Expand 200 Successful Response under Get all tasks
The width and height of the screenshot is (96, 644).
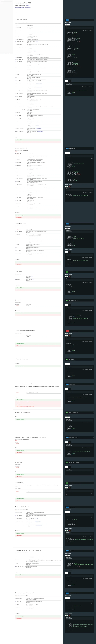38,288
